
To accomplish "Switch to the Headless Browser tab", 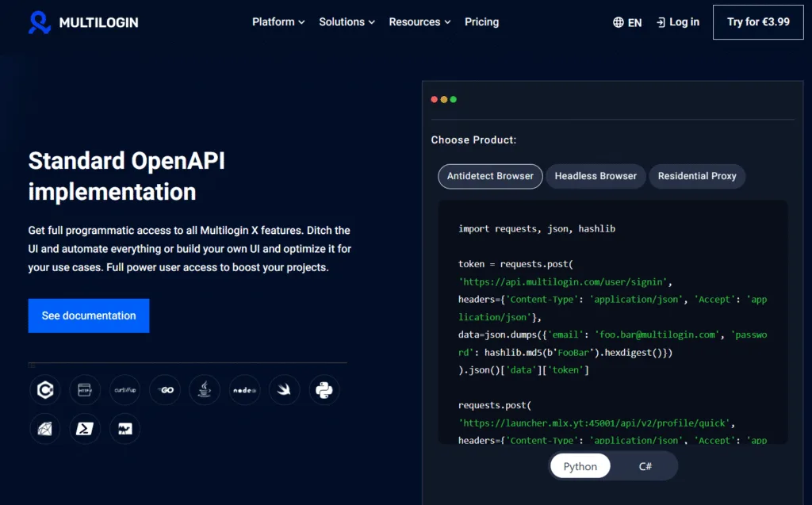I will pyautogui.click(x=596, y=176).
